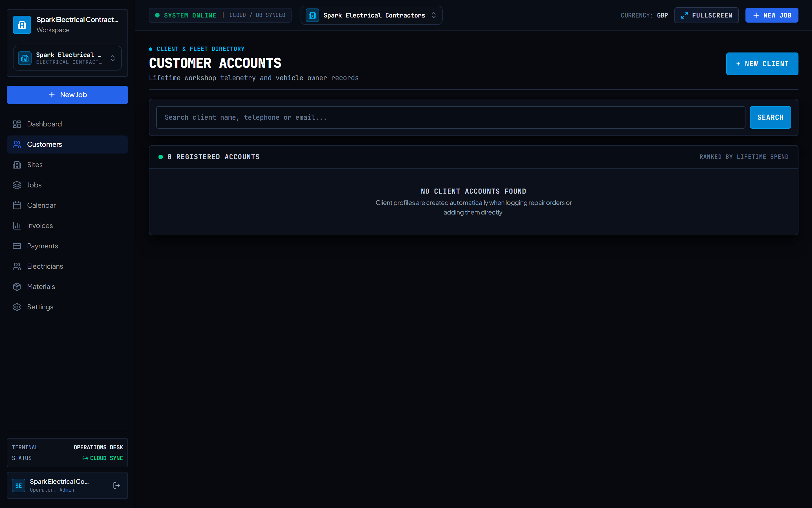Click the SEARCH button

(770, 117)
